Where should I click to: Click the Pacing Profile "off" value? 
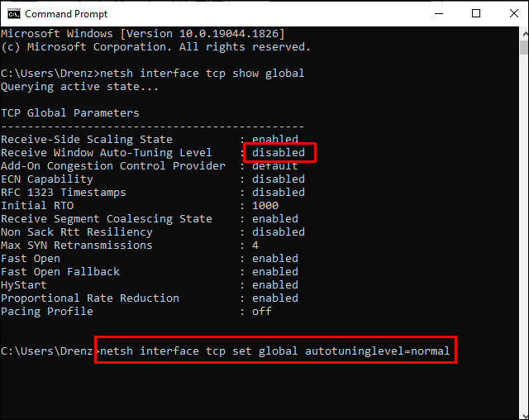coord(262,312)
